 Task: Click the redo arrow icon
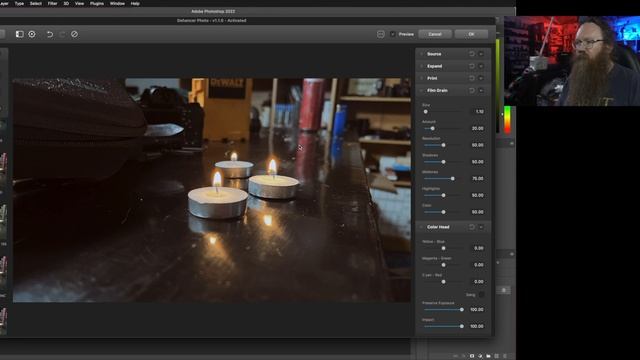point(62,34)
